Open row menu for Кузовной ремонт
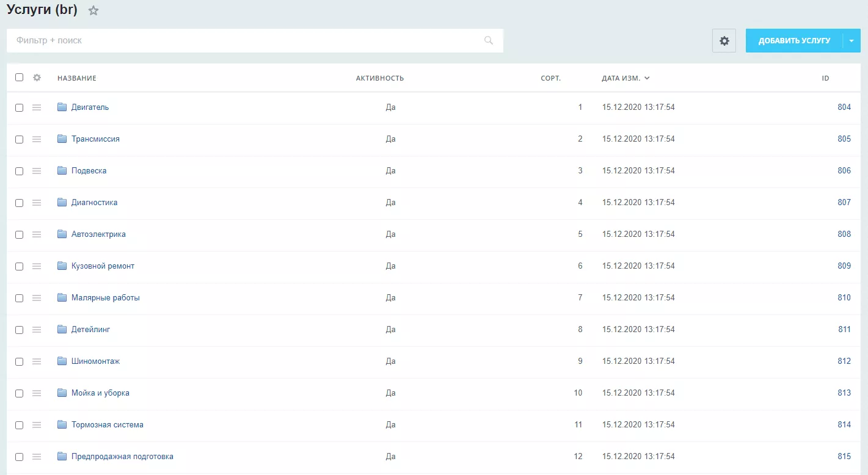The height and width of the screenshot is (475, 868). coord(37,266)
